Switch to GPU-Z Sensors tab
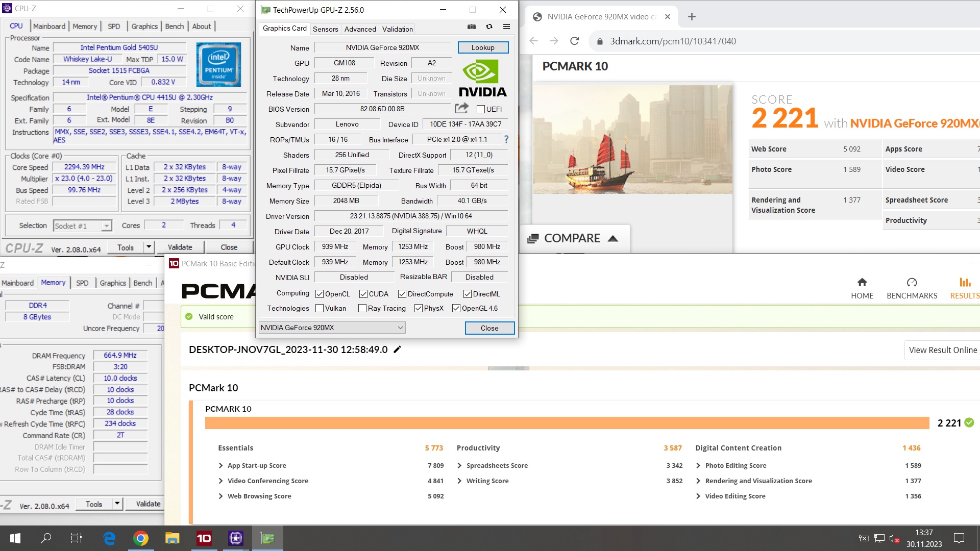Image resolution: width=980 pixels, height=551 pixels. coord(325,29)
